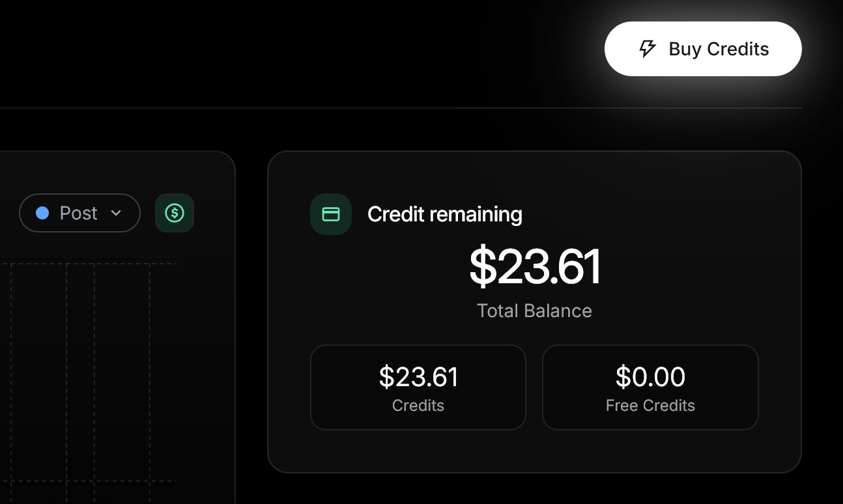Switch to the Credits summary card
This screenshot has width=843, height=504.
[418, 387]
